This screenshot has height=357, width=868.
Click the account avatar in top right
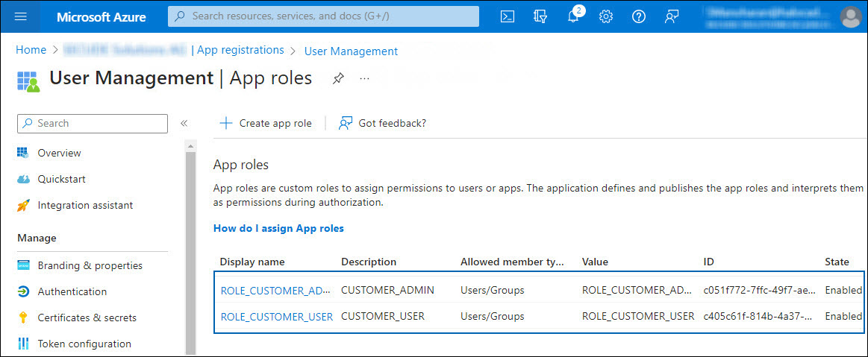pyautogui.click(x=850, y=16)
